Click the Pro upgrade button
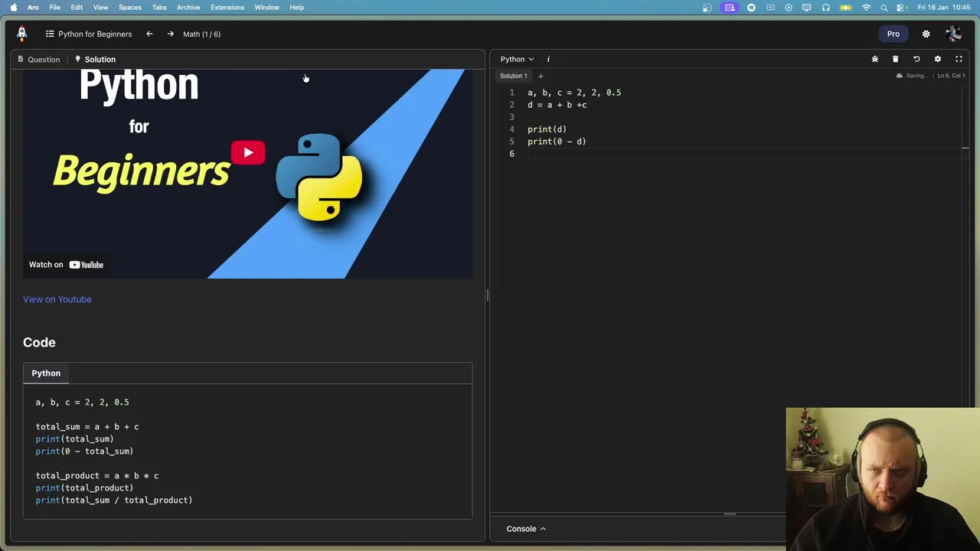 893,34
